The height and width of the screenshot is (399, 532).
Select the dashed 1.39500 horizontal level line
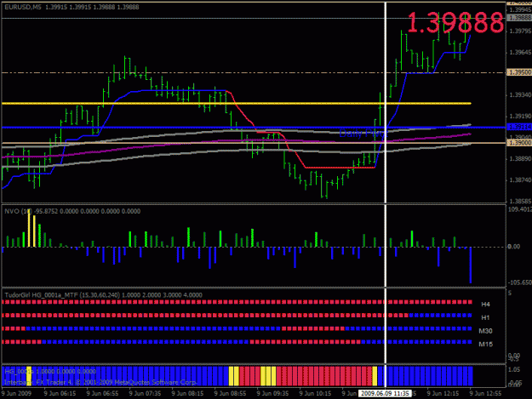(x=254, y=72)
